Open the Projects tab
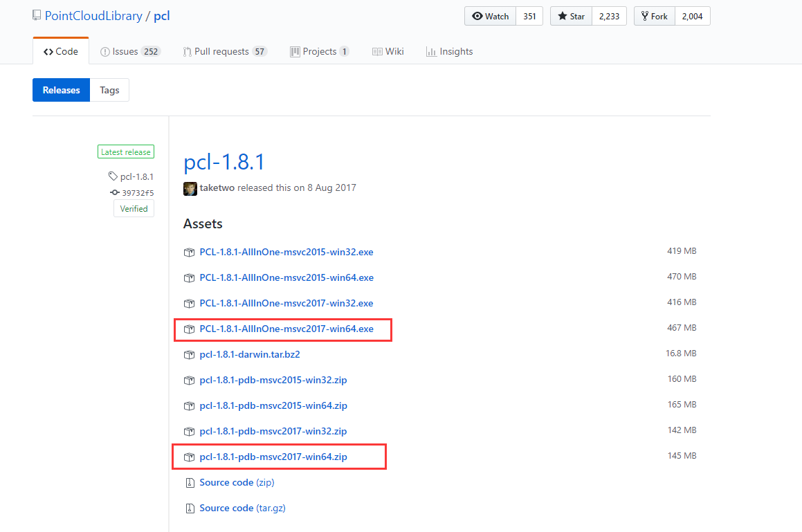This screenshot has height=532, width=802. point(320,52)
